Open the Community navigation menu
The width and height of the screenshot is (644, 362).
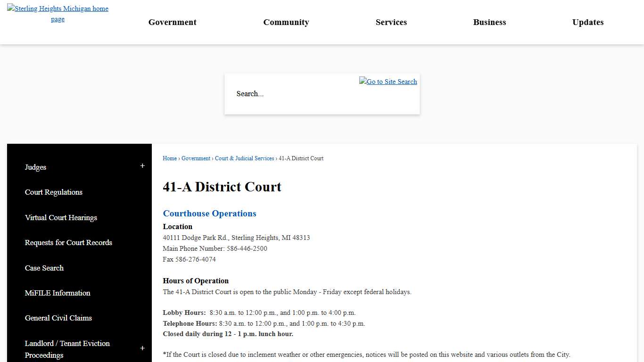point(286,22)
